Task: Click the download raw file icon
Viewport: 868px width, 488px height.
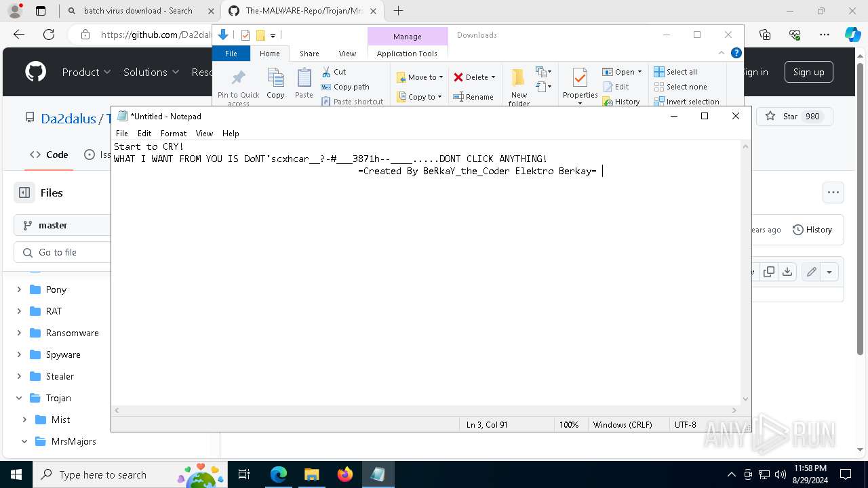Action: pyautogui.click(x=787, y=272)
